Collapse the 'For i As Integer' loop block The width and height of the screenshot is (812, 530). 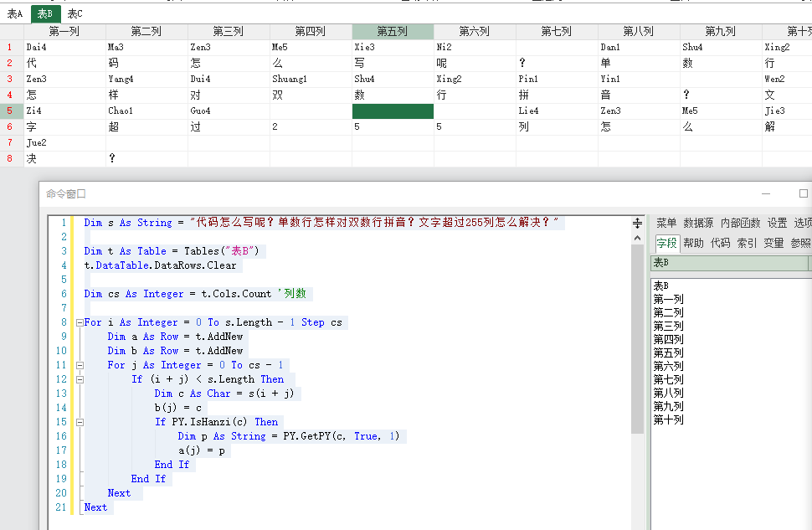[x=80, y=322]
